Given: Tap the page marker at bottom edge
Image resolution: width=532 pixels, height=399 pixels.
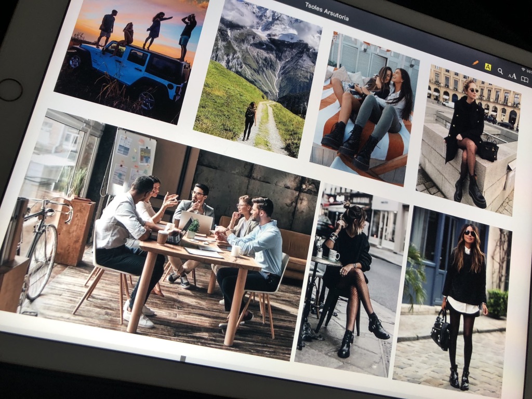Looking at the screenshot, I should (183, 358).
